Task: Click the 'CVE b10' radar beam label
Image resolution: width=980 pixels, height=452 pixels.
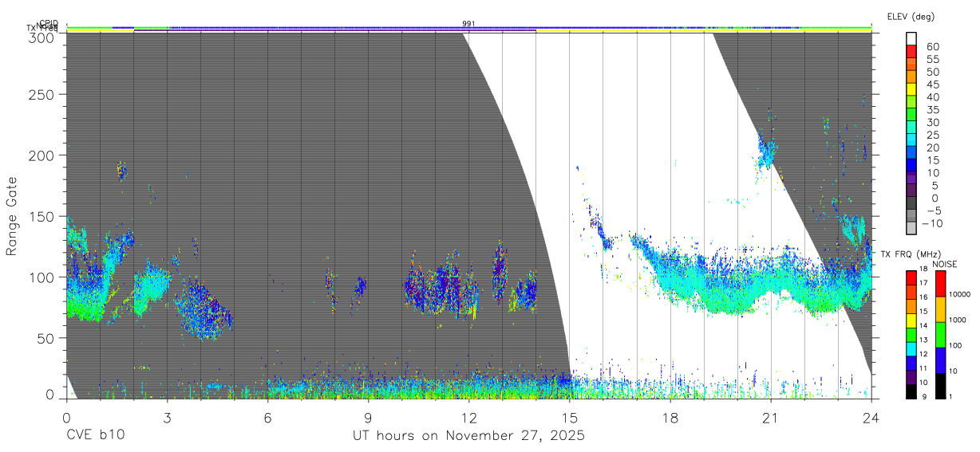Action: [96, 435]
